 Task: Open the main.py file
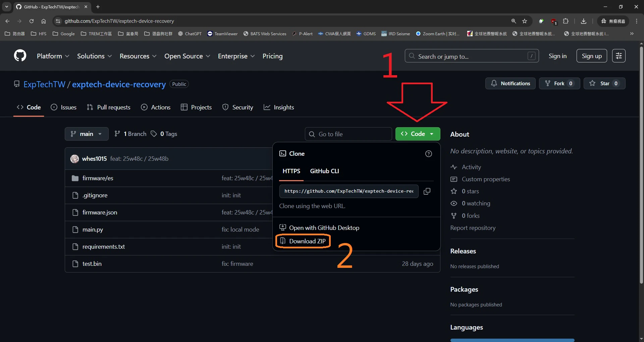(x=93, y=230)
